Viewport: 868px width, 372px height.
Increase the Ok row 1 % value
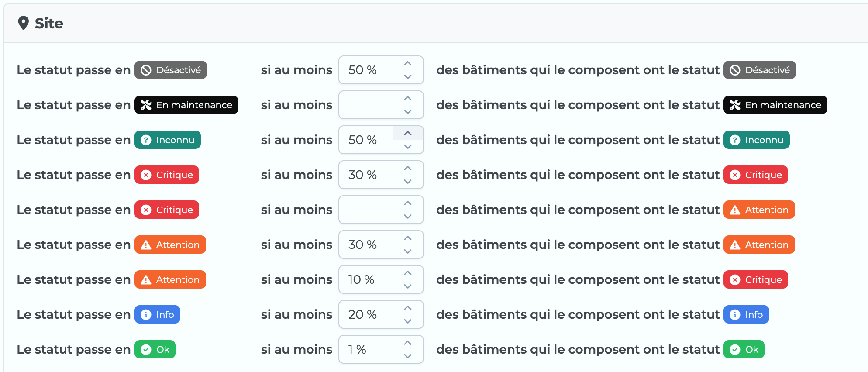408,343
